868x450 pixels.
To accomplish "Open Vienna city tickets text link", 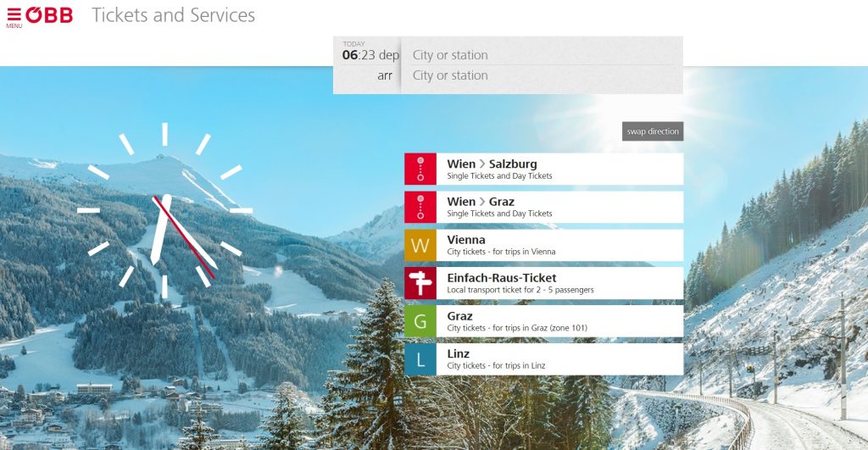I will click(559, 245).
